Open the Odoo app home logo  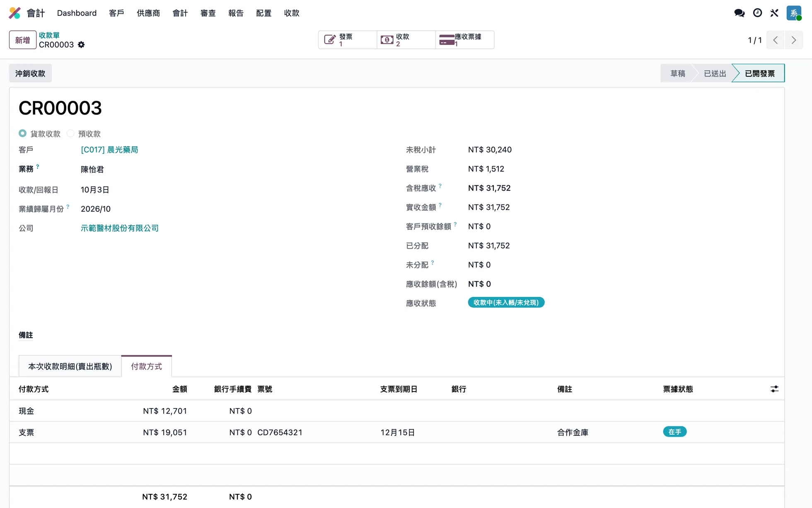15,13
